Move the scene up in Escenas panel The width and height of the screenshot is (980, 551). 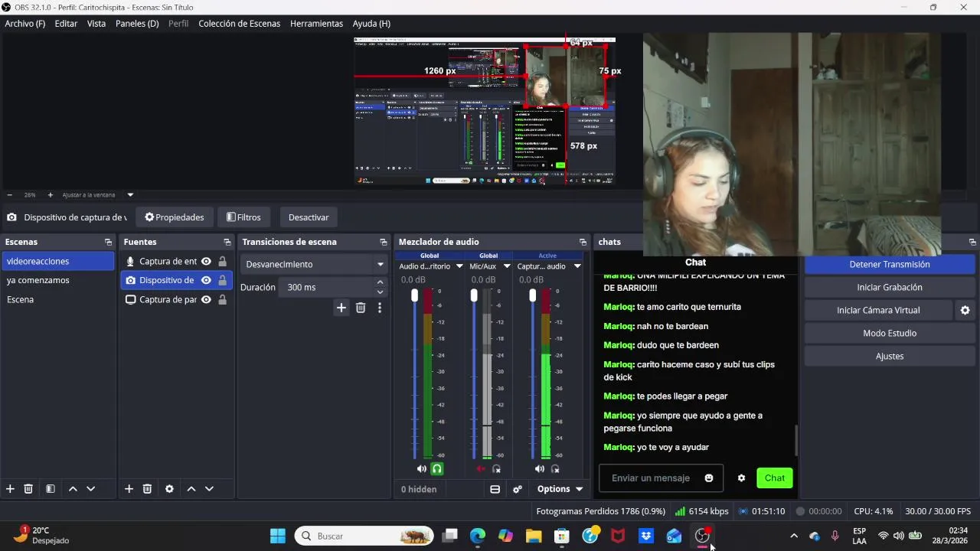(73, 489)
